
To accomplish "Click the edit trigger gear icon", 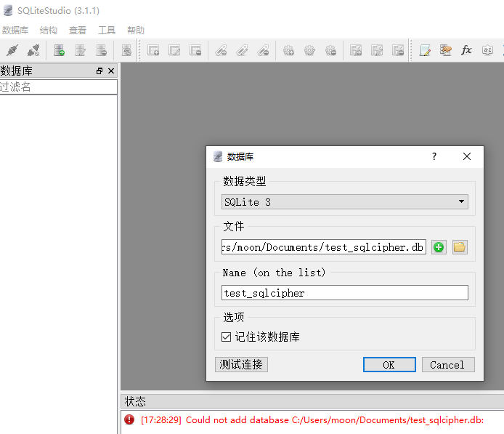I will pyautogui.click(x=309, y=50).
